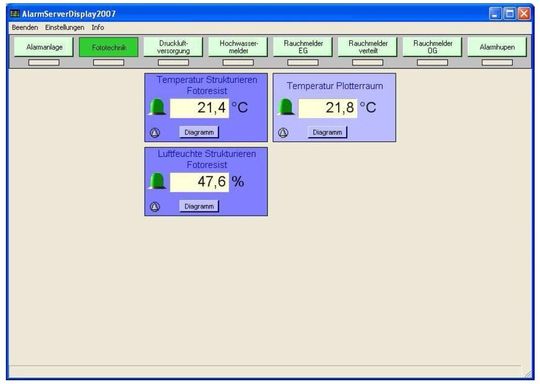Open the Info menu
Image resolution: width=540 pixels, height=384 pixels.
point(98,27)
